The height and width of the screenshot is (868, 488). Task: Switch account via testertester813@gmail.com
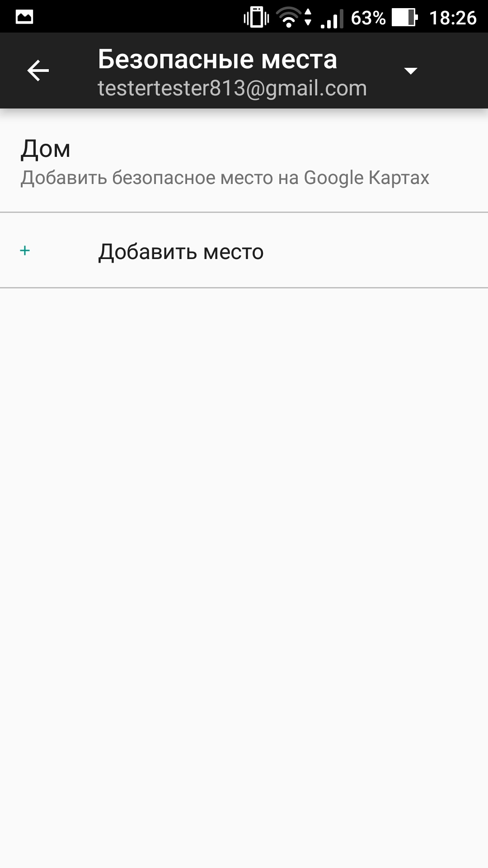pyautogui.click(x=232, y=88)
